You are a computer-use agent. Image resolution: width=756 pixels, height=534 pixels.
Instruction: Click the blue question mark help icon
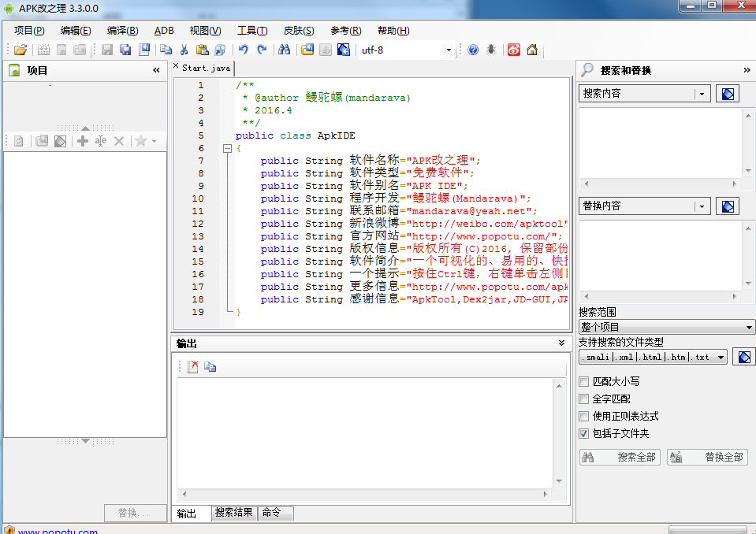click(473, 50)
